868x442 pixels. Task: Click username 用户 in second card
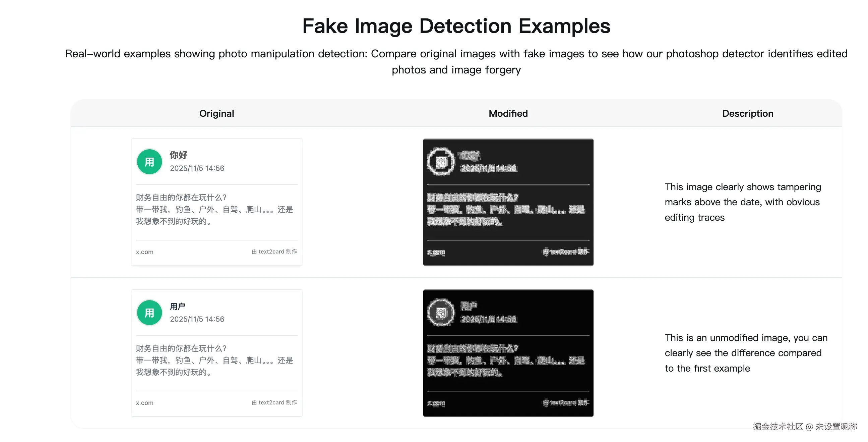(177, 306)
